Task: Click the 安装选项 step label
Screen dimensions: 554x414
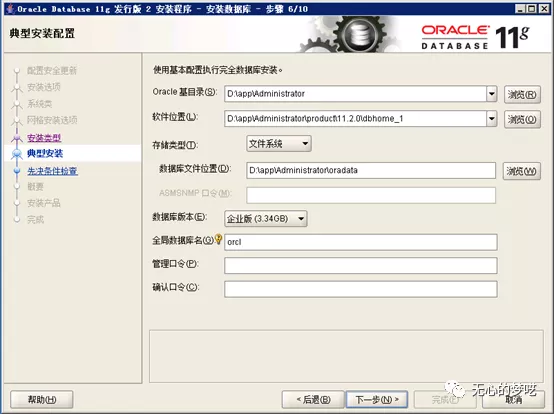Action: coord(44,87)
